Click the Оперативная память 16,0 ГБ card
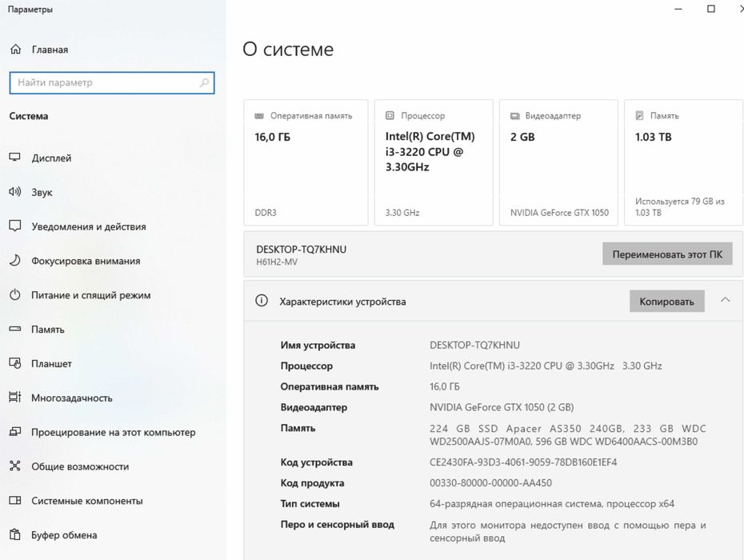 click(x=306, y=162)
